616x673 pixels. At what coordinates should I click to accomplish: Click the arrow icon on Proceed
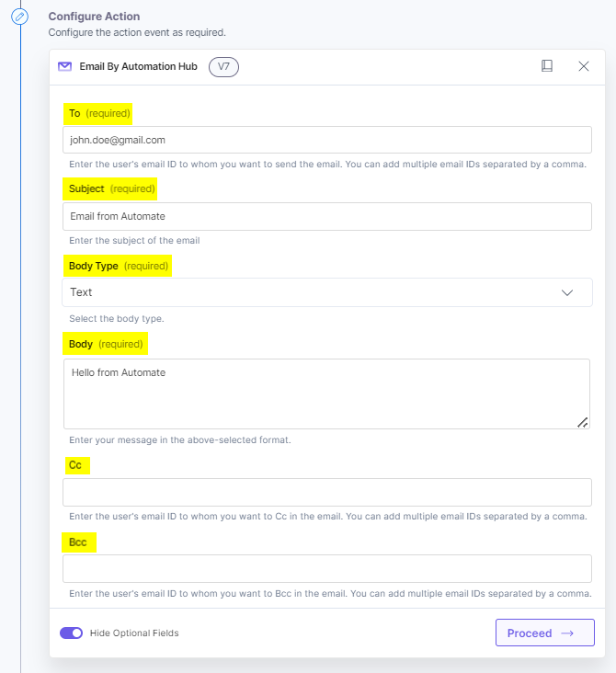pyautogui.click(x=567, y=633)
